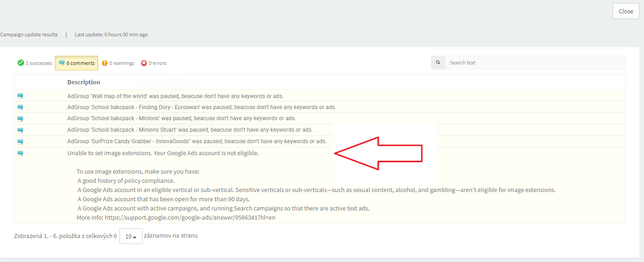The width and height of the screenshot is (644, 262).
Task: Click the green success checkmark icon
Action: point(20,63)
